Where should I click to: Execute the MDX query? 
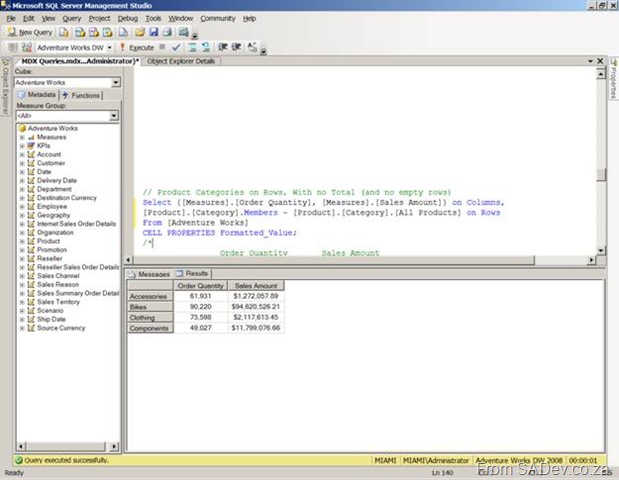tap(137, 48)
